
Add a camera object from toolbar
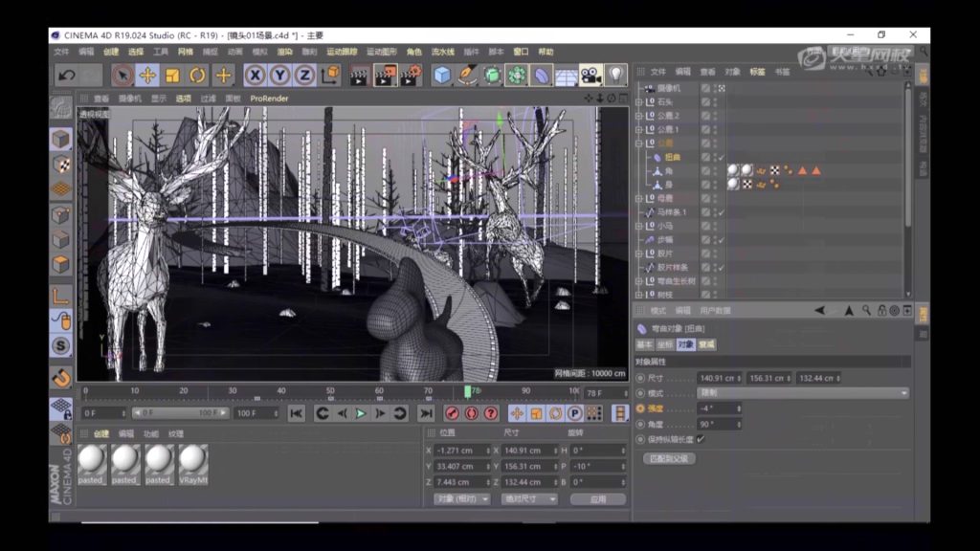[x=590, y=76]
